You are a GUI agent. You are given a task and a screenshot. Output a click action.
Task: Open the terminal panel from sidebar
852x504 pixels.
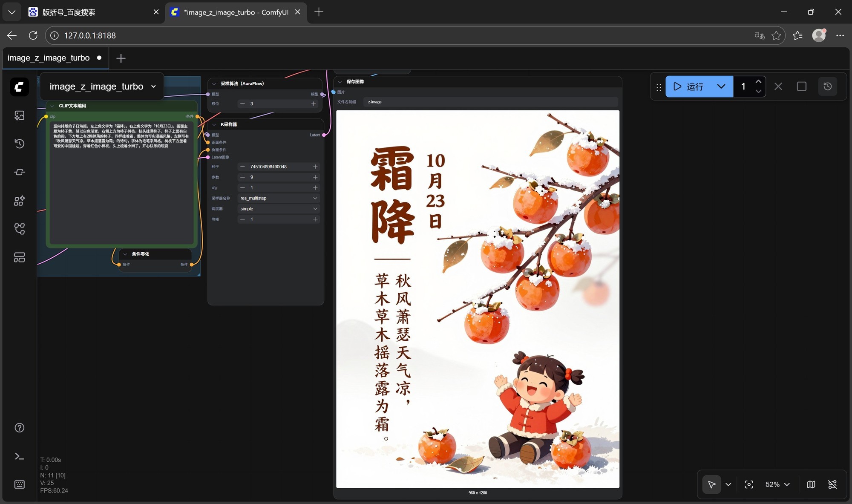pyautogui.click(x=19, y=456)
